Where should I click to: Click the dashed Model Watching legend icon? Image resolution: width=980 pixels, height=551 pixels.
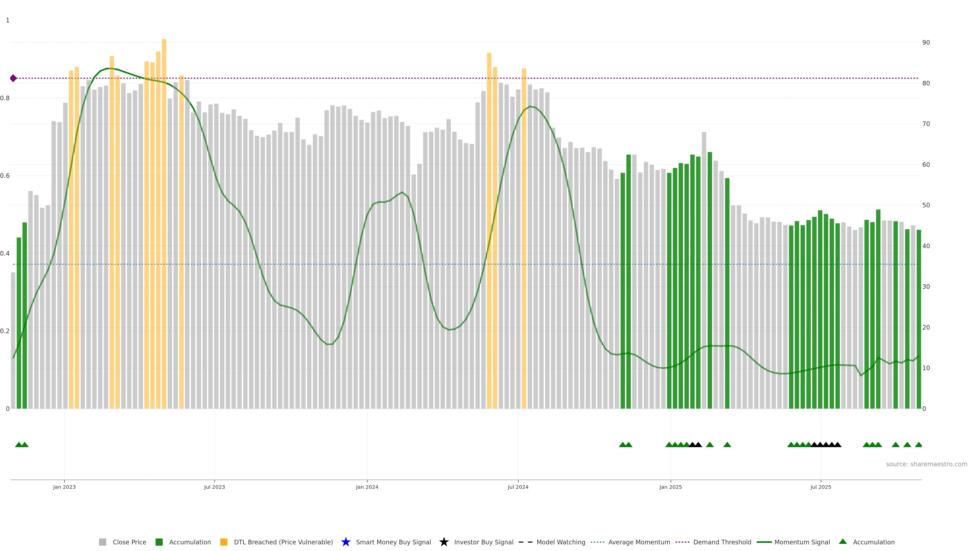[525, 542]
